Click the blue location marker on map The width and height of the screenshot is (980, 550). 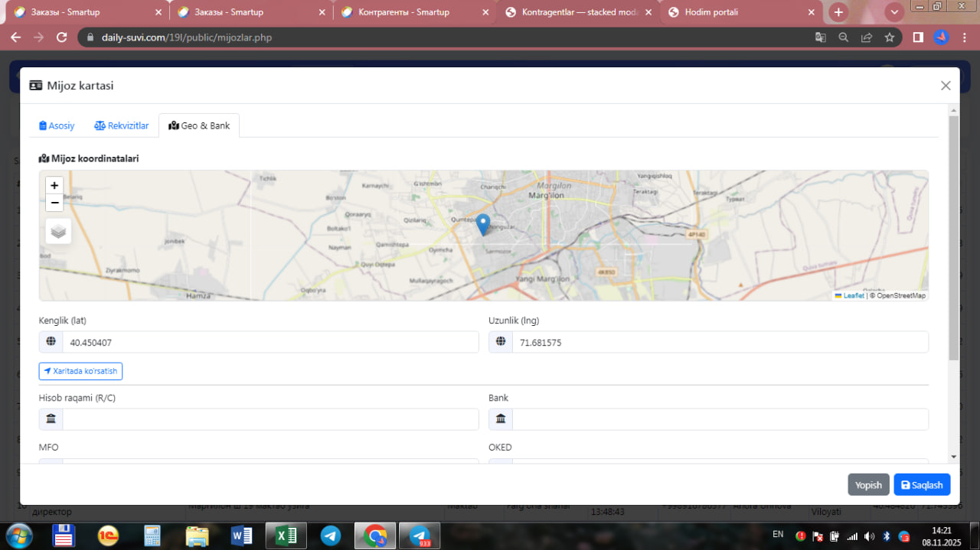point(482,224)
